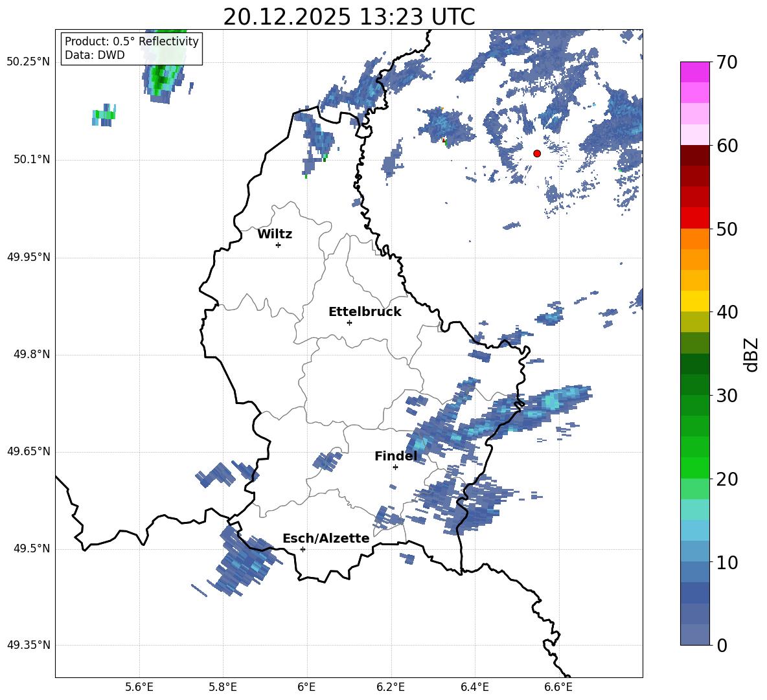Image resolution: width=767 pixels, height=700 pixels.
Task: Click the 49.95°N latitude label
Action: pos(29,257)
